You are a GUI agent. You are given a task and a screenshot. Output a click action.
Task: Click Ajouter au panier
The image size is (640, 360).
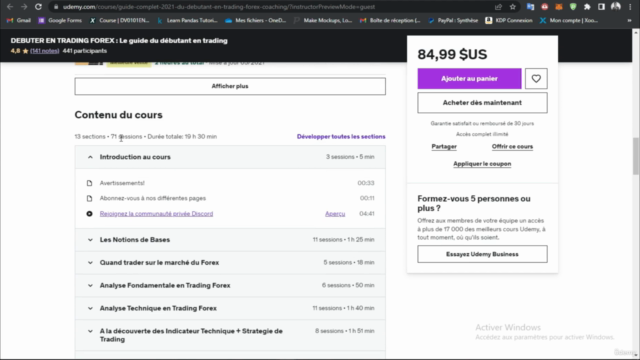[x=469, y=78]
